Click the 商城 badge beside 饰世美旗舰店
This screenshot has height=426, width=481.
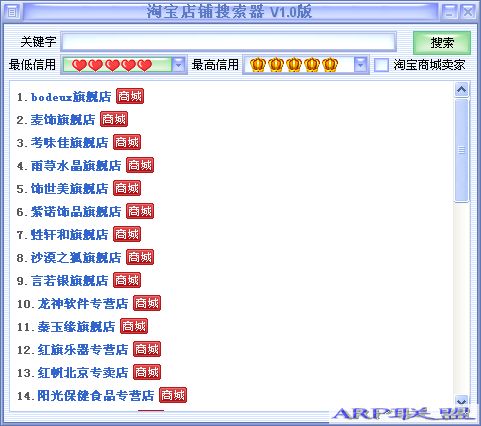127,188
